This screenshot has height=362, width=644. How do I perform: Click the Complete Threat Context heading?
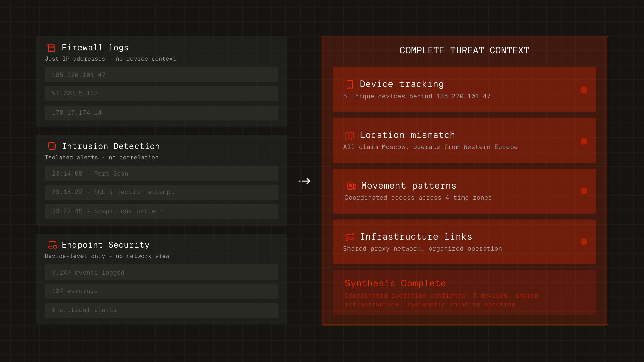coord(464,50)
